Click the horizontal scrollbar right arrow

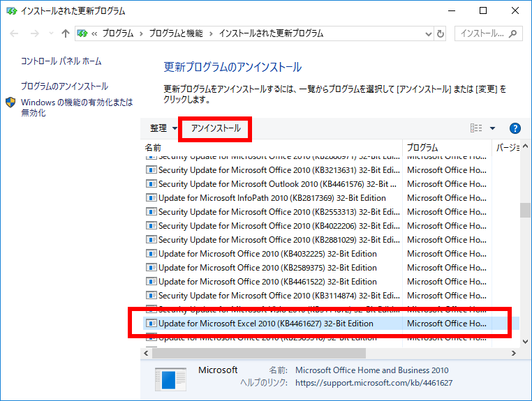(x=514, y=353)
